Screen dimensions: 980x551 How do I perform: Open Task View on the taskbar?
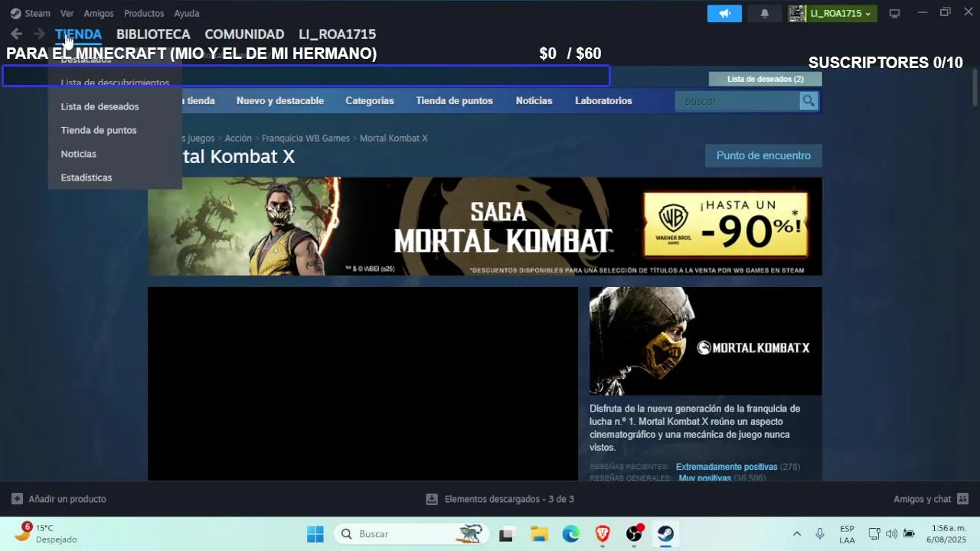[506, 534]
